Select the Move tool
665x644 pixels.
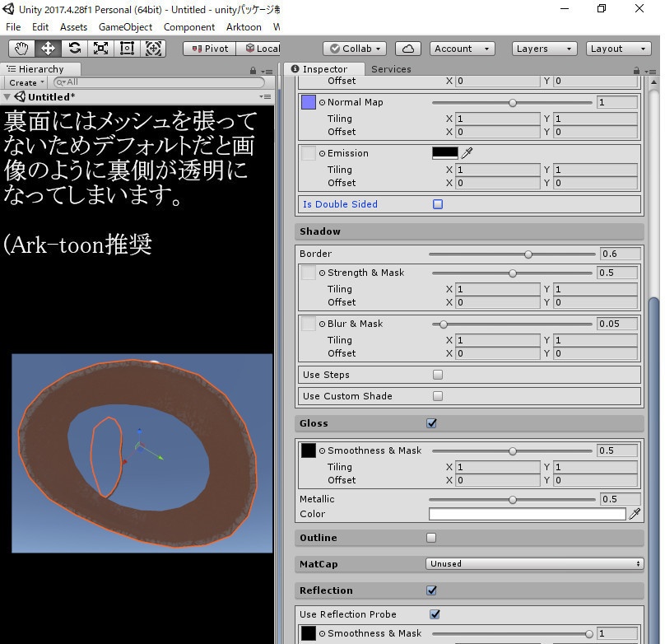(48, 49)
